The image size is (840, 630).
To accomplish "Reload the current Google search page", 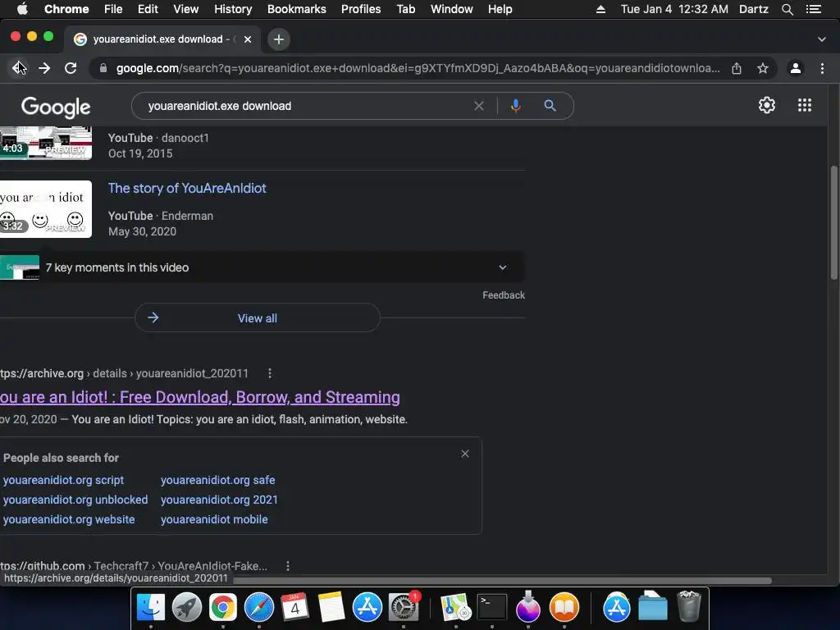I will (x=71, y=68).
